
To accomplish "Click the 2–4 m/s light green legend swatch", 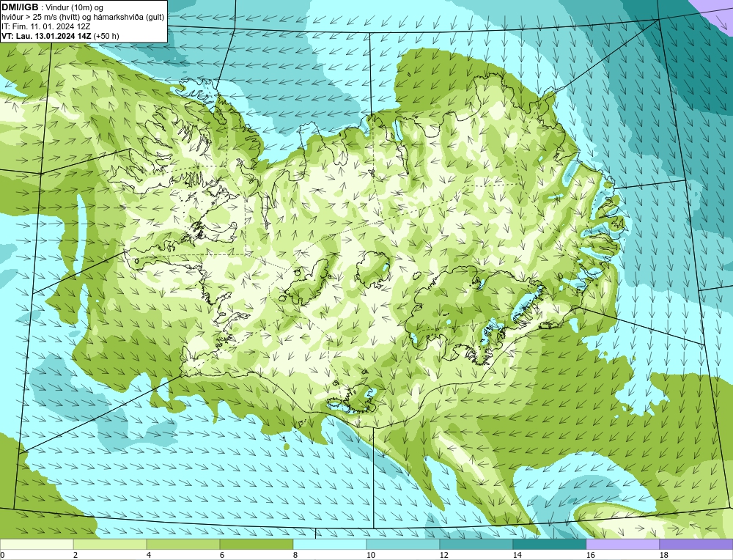I will 110,544.
